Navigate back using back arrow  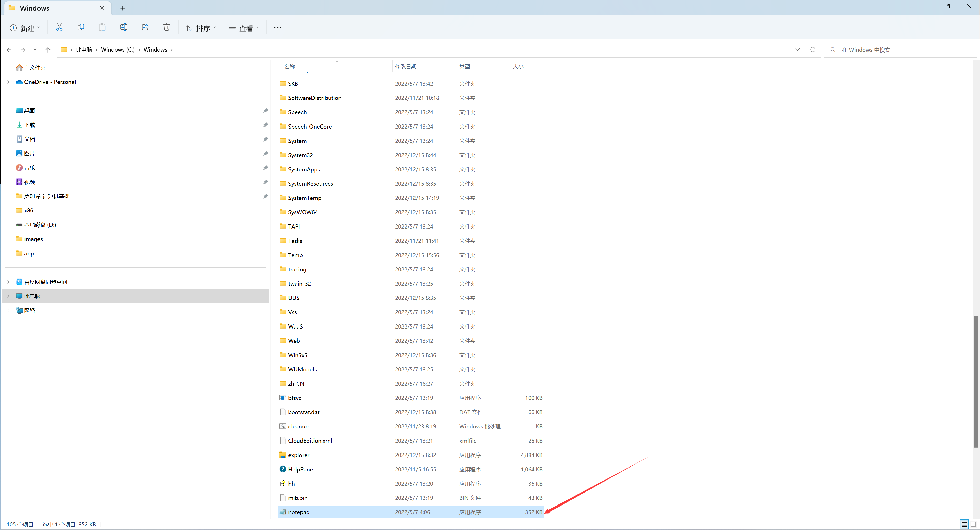point(9,49)
